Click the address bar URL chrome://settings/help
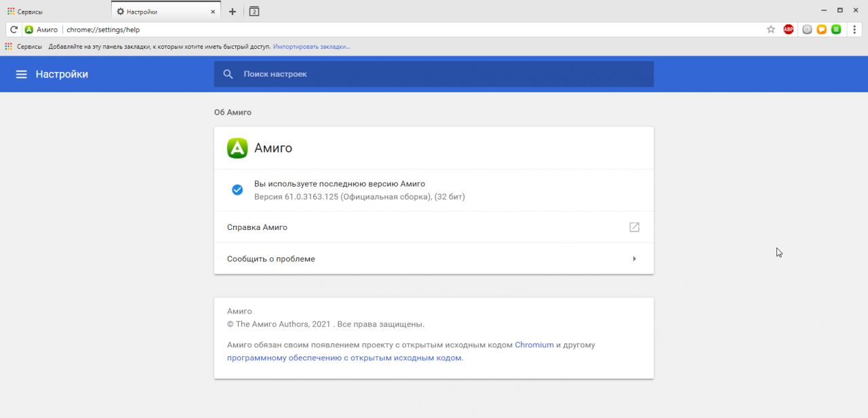Viewport: 868px width, 418px height. pyautogui.click(x=103, y=30)
